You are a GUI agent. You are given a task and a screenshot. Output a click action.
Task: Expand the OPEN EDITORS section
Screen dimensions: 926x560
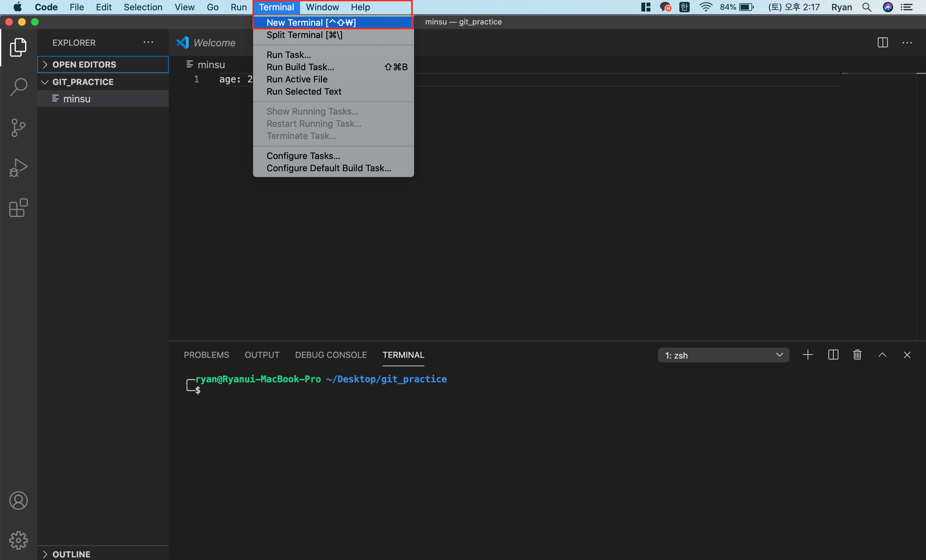point(84,65)
